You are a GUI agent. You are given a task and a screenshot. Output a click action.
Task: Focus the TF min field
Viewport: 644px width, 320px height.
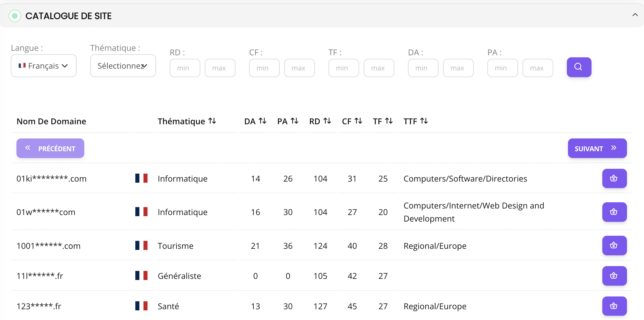click(x=344, y=68)
